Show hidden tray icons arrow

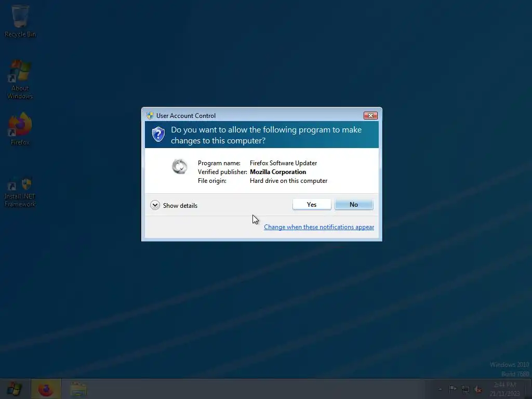coord(440,389)
